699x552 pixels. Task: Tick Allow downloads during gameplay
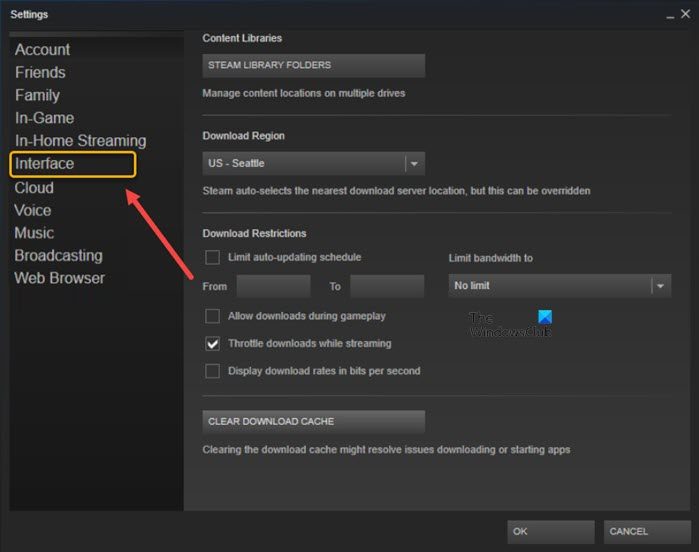(x=212, y=316)
